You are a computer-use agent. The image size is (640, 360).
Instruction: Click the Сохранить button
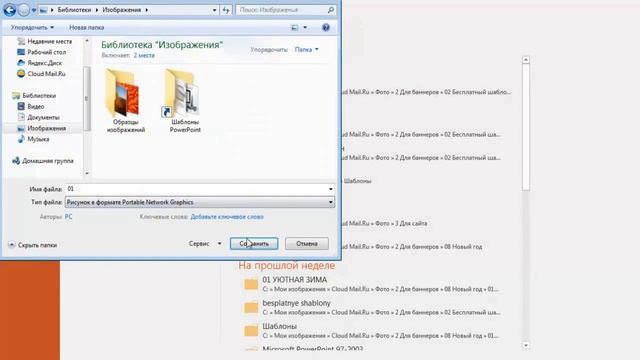[254, 244]
